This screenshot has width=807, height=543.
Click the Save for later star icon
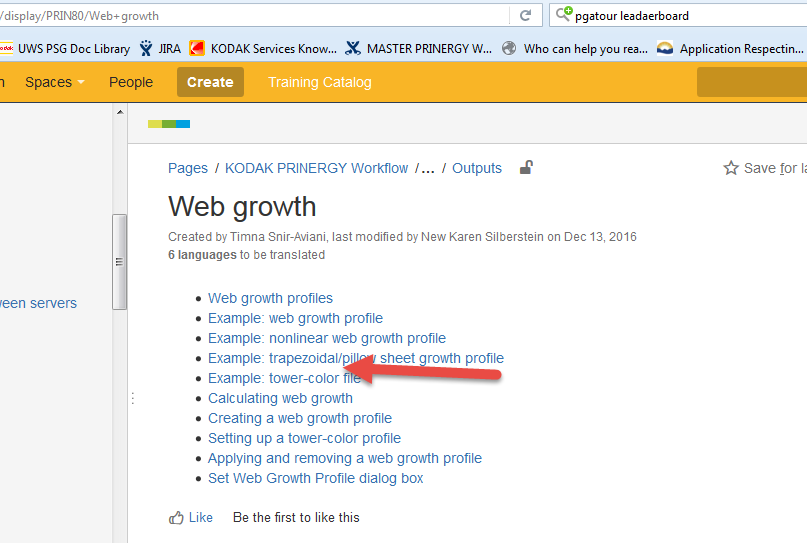point(731,168)
